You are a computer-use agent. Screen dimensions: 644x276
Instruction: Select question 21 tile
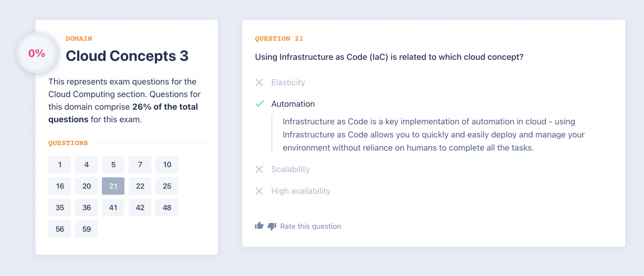(x=113, y=186)
